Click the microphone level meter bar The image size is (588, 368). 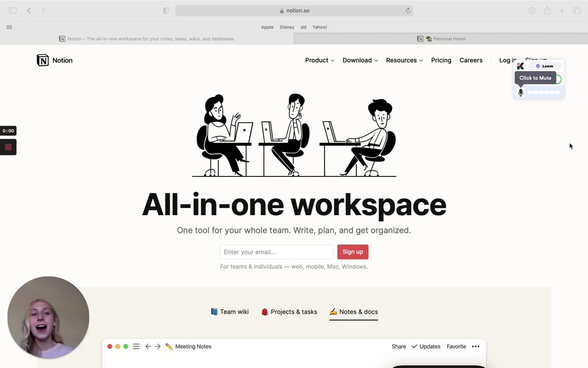click(544, 93)
